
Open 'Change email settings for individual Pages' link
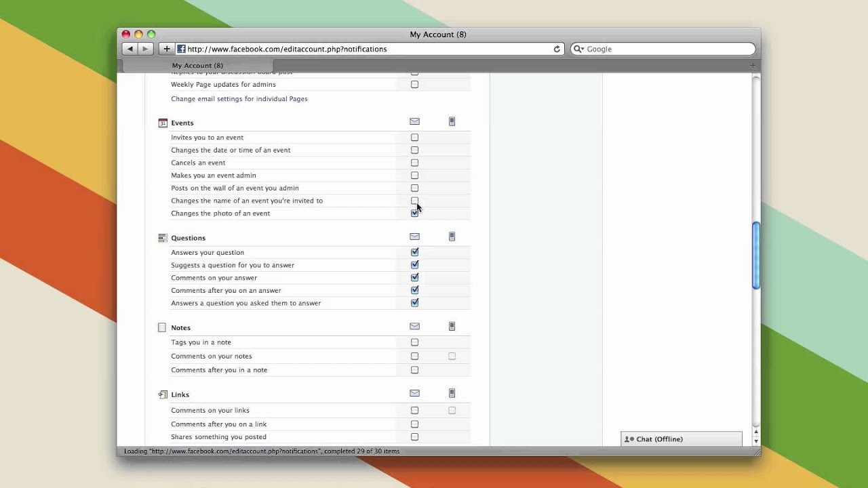[x=239, y=99]
